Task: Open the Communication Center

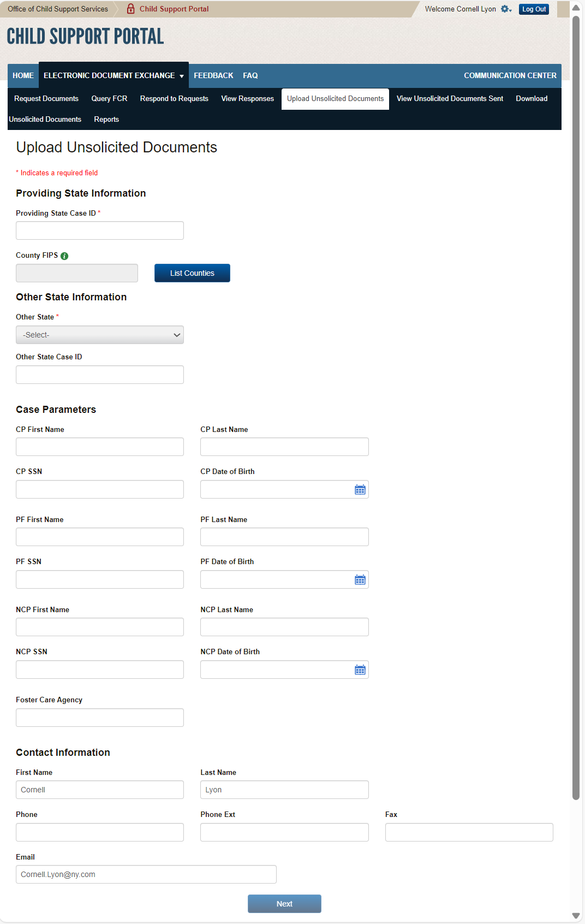Action: pyautogui.click(x=510, y=75)
